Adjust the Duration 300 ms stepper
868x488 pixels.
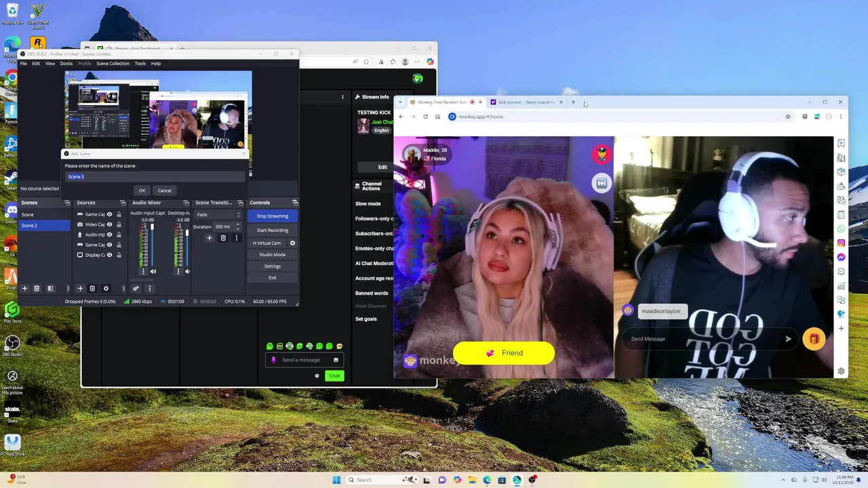pyautogui.click(x=237, y=226)
